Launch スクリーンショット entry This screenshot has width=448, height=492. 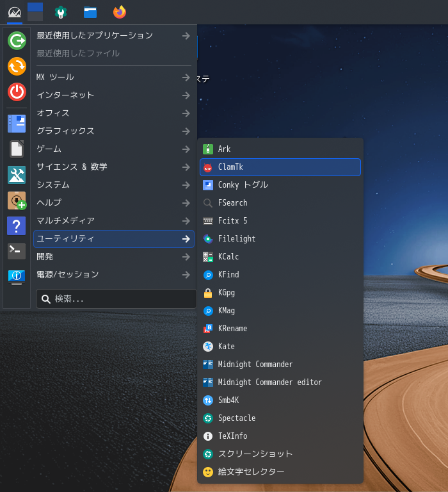click(280, 454)
